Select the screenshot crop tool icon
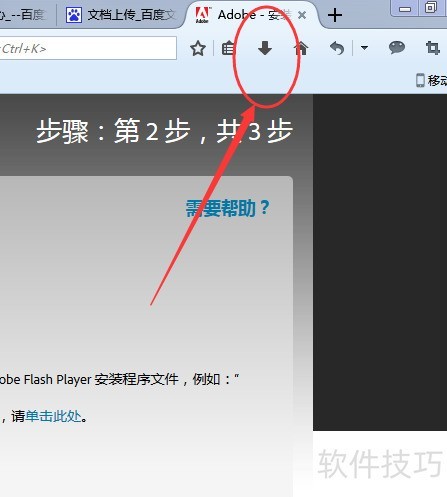 (433, 48)
